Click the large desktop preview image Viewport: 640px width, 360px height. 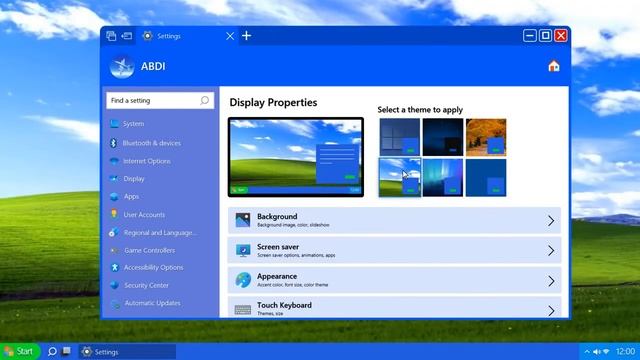click(296, 157)
